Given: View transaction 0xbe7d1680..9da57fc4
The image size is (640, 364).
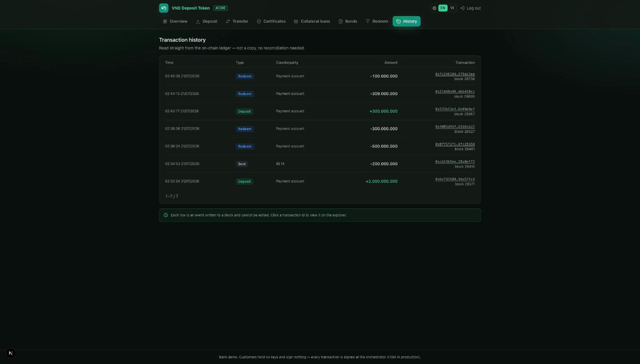Looking at the screenshot, I should coord(455,179).
